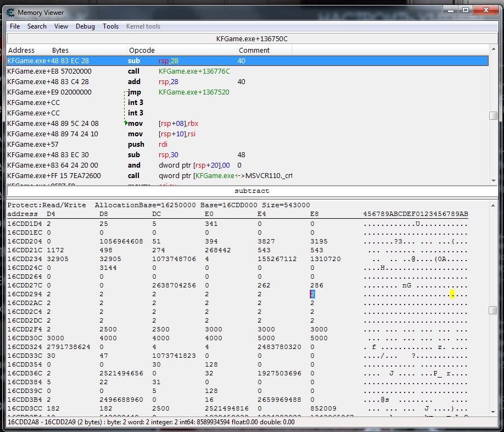Click the 16CDD384 row address

[x=25, y=382]
